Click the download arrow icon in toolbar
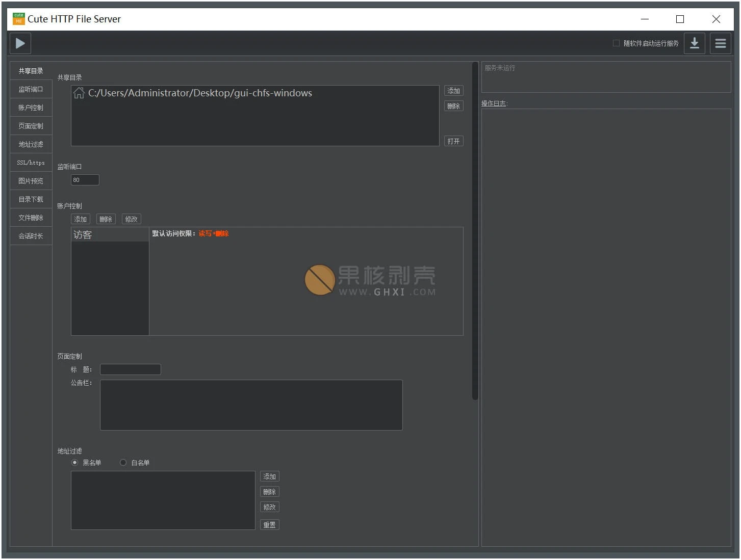Screen dimensions: 741x560 (694, 43)
